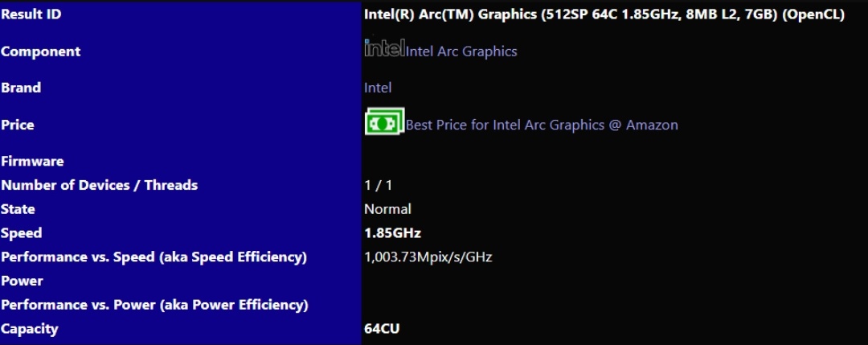The width and height of the screenshot is (868, 345).
Task: Click the Component row label
Action: click(40, 51)
